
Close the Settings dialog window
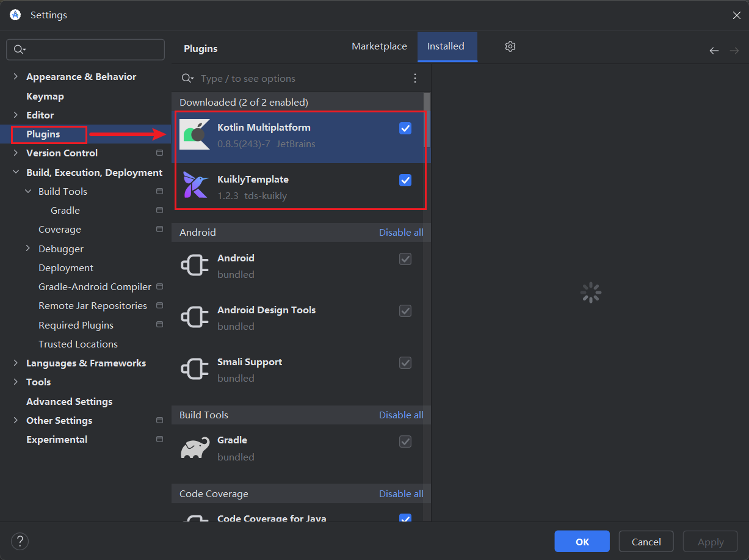736,15
